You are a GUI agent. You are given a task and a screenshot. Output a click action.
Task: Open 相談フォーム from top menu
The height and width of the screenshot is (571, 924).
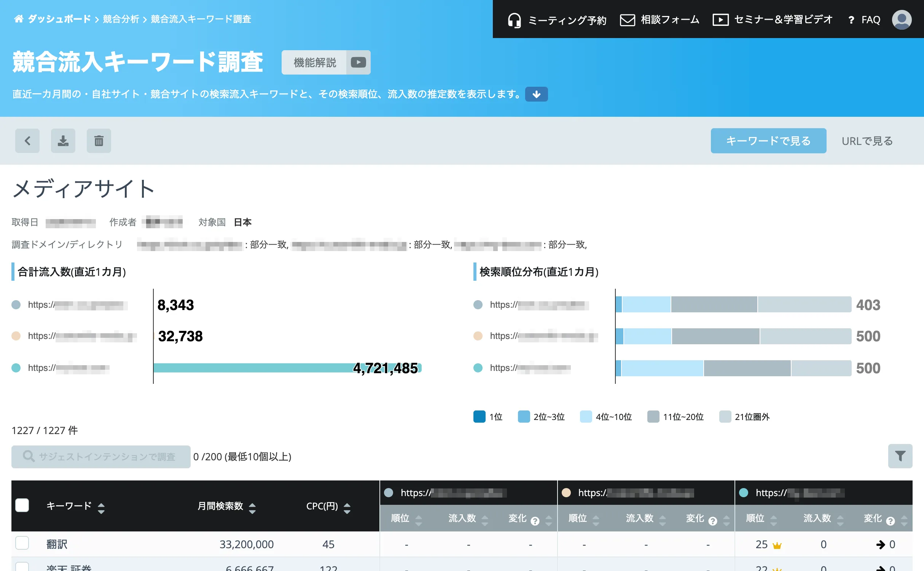click(670, 20)
